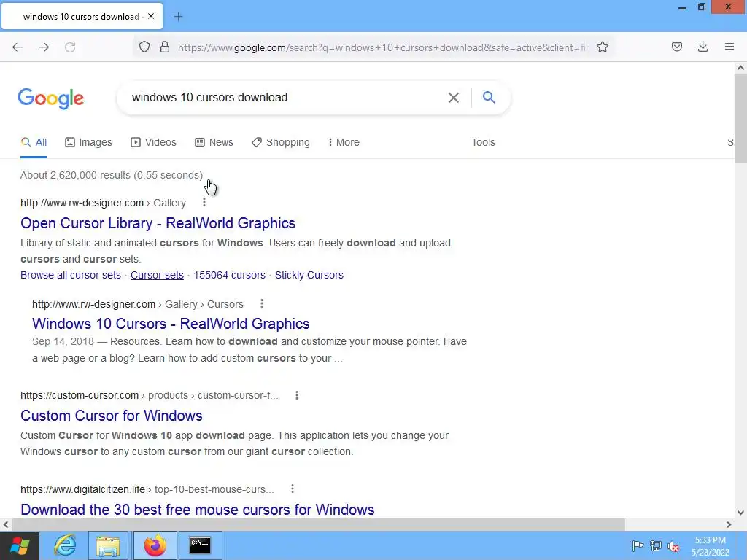Follow the Browse all cursor sets sitelink
747x560 pixels.
pos(71,275)
